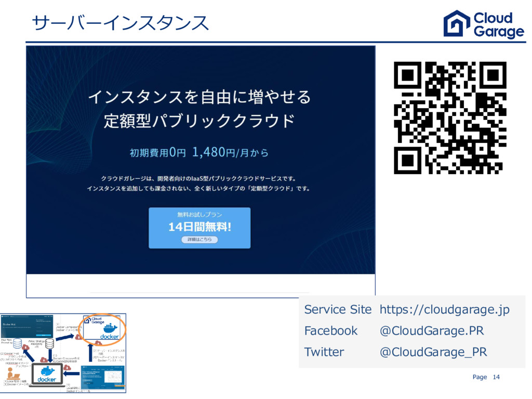
Task: Select the sentence starting インスタンスを追加しても
Action: click(199, 188)
